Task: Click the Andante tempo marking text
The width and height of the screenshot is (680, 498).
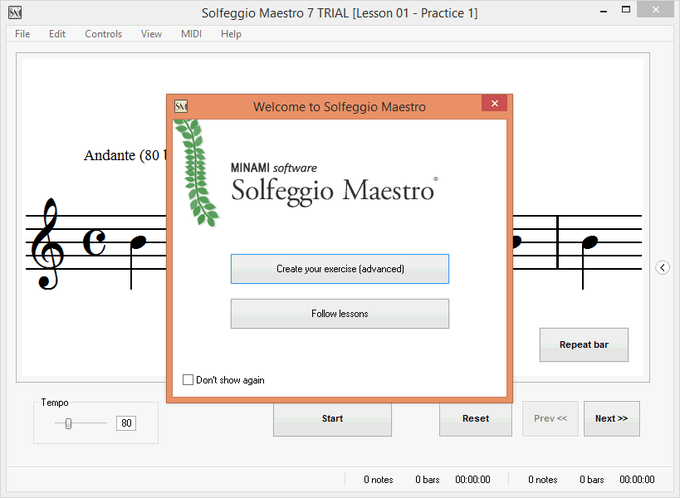Action: pos(125,155)
